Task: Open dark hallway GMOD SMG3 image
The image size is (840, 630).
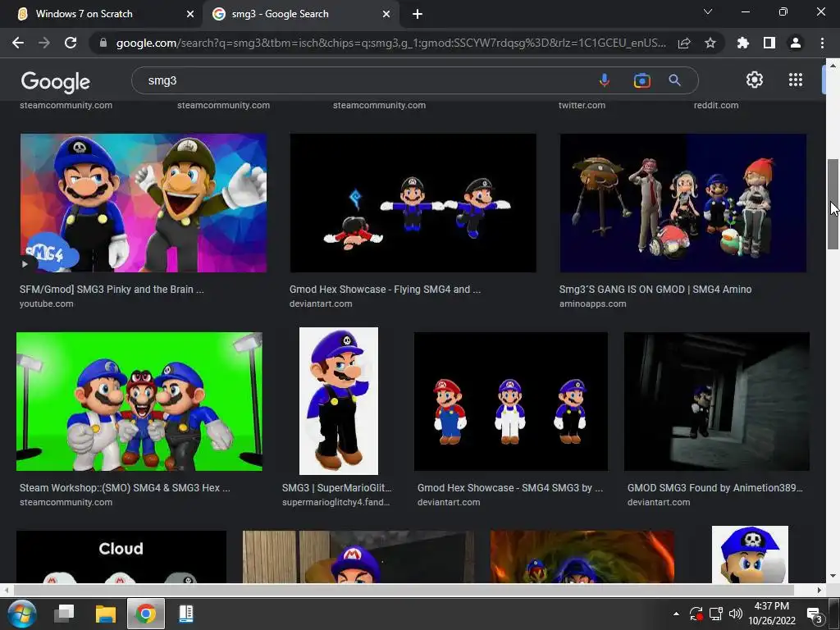Action: click(717, 401)
